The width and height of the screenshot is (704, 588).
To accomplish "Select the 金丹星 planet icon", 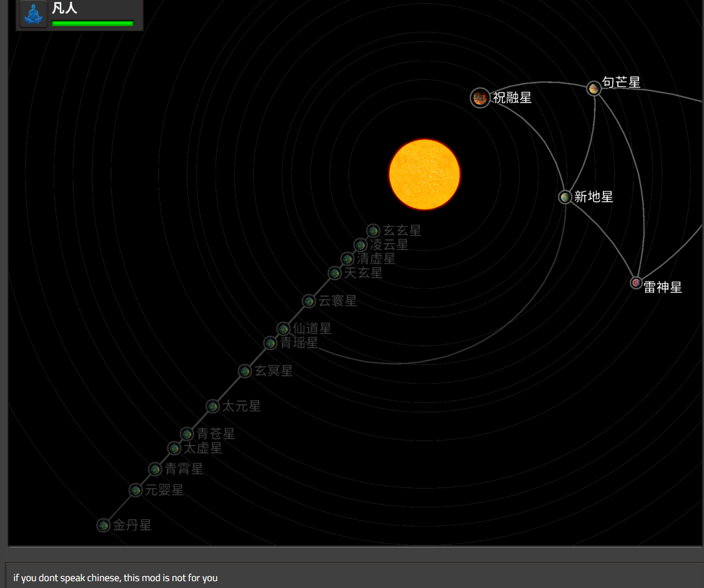I will pyautogui.click(x=103, y=525).
